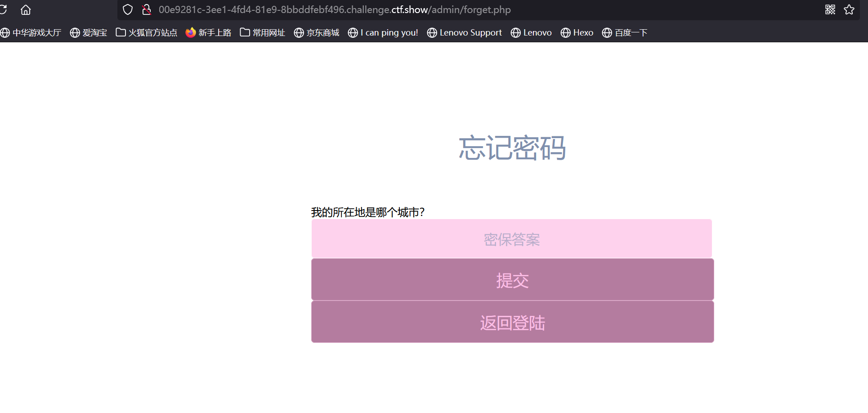The image size is (868, 413).
Task: Expand the 中华游戏大厅 bookmark entry
Action: [31, 32]
